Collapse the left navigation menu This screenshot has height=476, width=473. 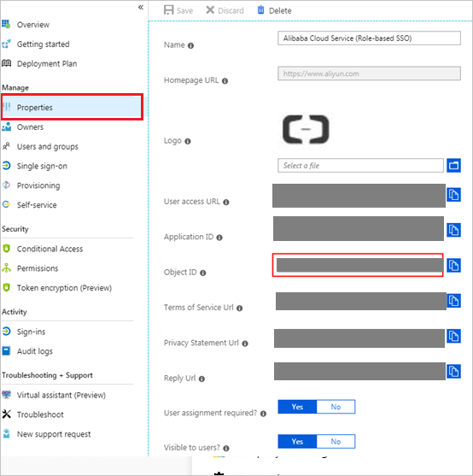tap(141, 8)
